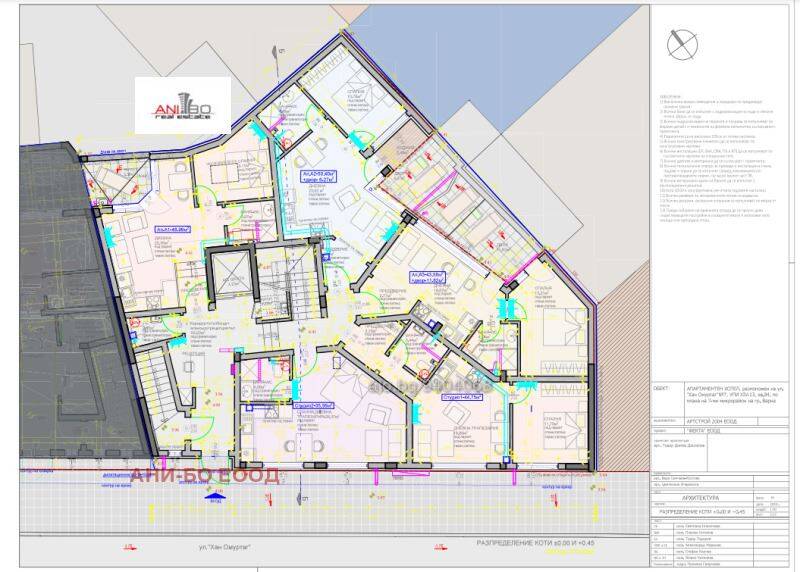Click the Ап.А3 apartment area label
800x572 pixels.
click(x=428, y=277)
